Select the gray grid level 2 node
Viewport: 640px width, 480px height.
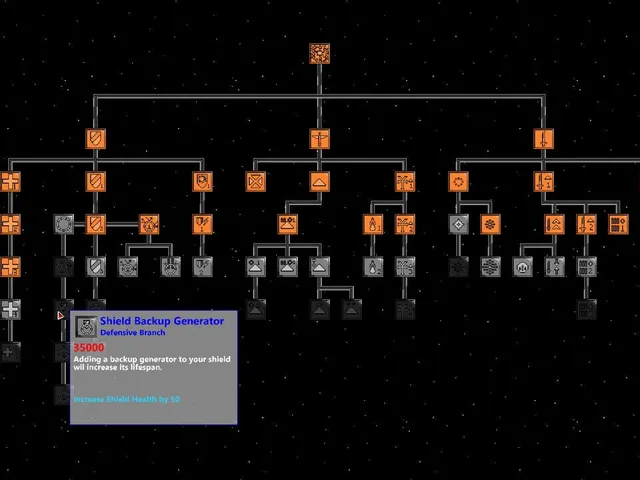pyautogui.click(x=586, y=267)
